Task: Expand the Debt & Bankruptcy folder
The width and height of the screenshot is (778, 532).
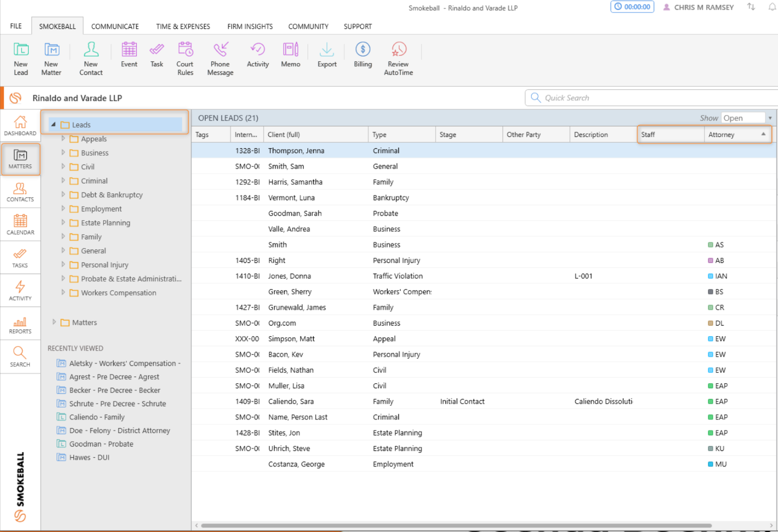Action: pos(63,194)
